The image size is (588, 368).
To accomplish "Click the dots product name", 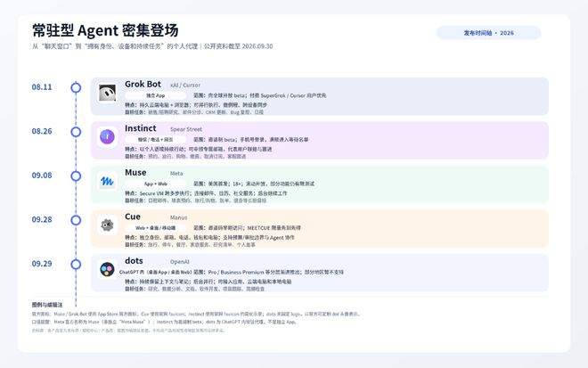I will point(134,261).
